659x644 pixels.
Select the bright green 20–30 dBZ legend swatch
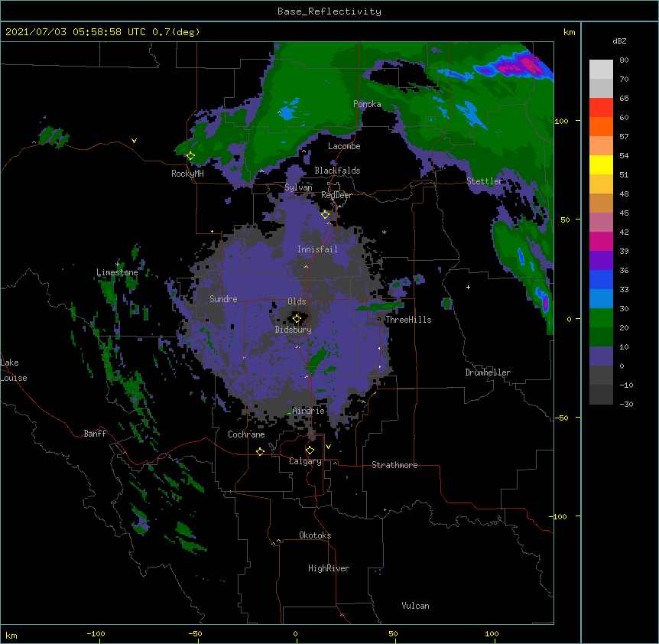601,318
